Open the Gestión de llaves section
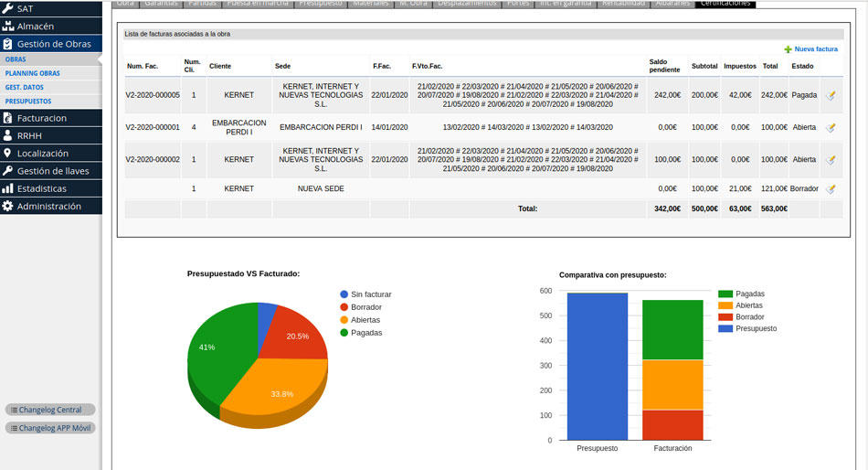This screenshot has width=868, height=470. [x=51, y=171]
